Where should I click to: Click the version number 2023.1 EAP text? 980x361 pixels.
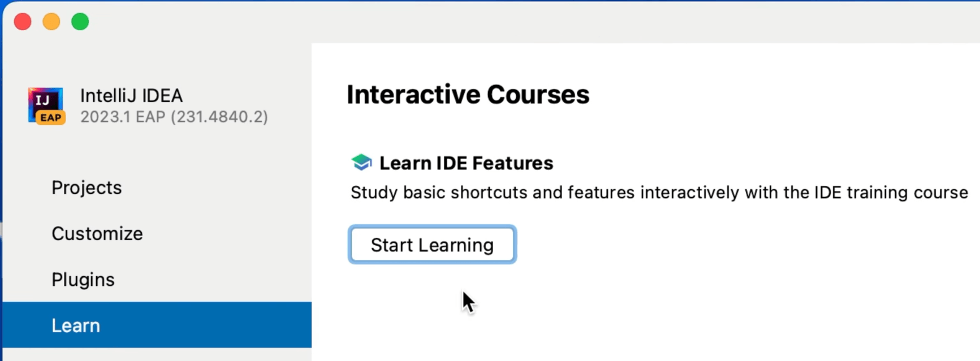[x=174, y=116]
